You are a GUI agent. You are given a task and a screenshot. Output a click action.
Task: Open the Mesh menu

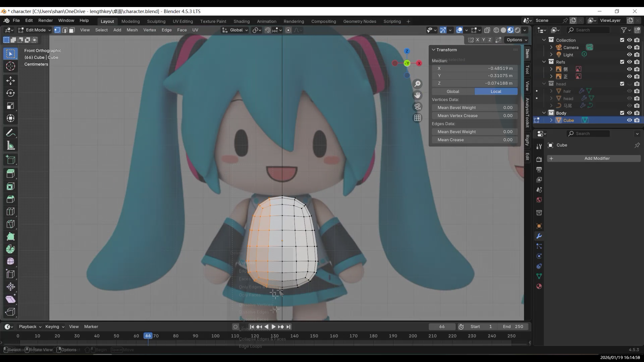pos(132,30)
